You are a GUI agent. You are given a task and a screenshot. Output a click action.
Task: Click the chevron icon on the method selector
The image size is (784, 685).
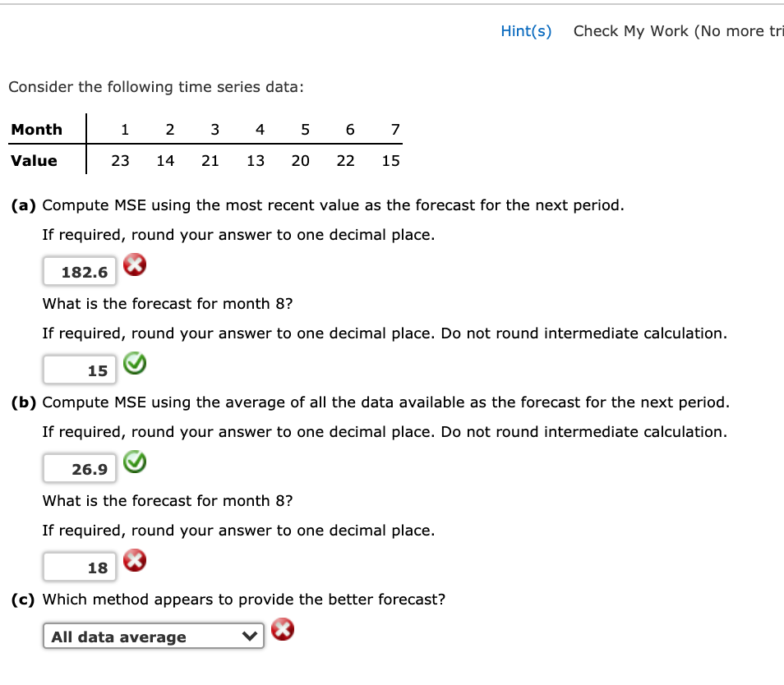[249, 635]
